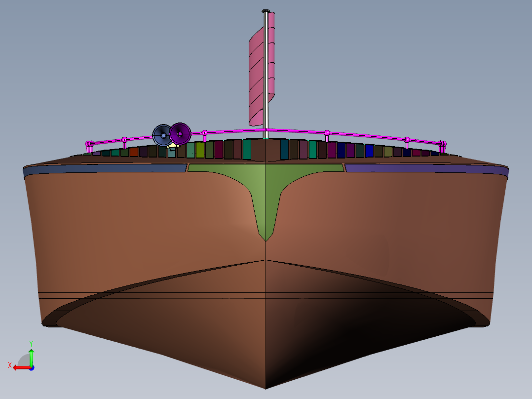Click the red X axis arrow of the triad

[21, 368]
